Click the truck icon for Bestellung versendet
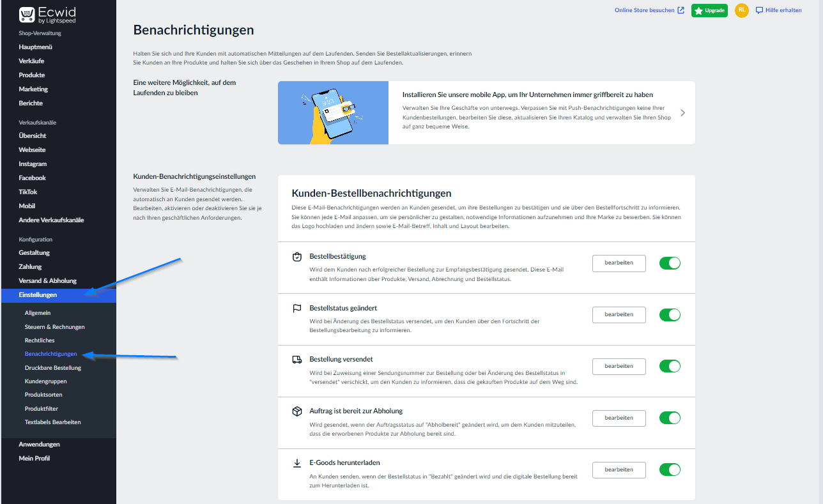 pyautogui.click(x=297, y=360)
